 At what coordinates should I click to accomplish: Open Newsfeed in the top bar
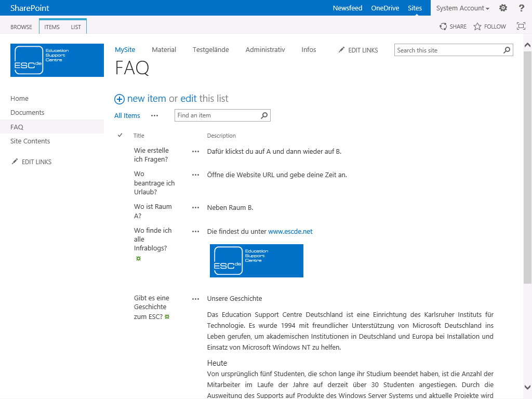[x=348, y=8]
